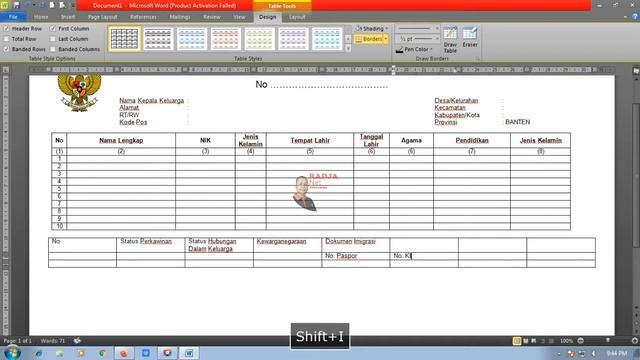Switch to Print Layout view icon
This screenshot has height=360, width=640.
coord(517,341)
